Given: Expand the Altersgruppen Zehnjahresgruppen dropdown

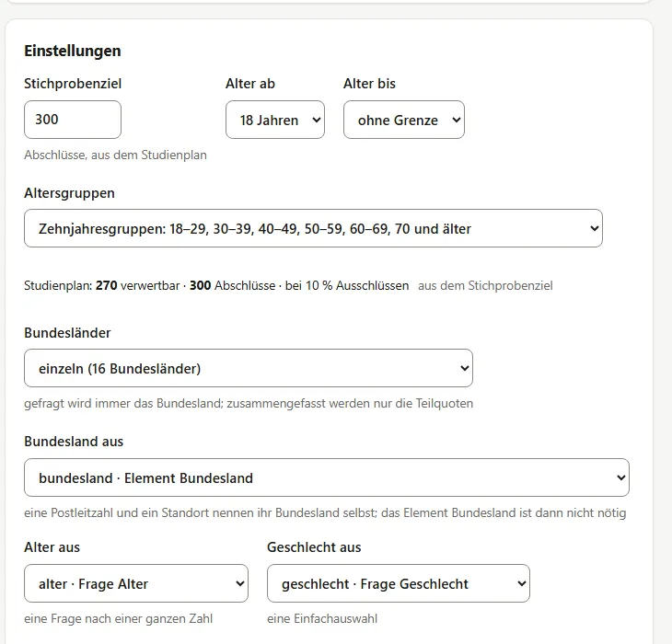Looking at the screenshot, I should pos(313,228).
